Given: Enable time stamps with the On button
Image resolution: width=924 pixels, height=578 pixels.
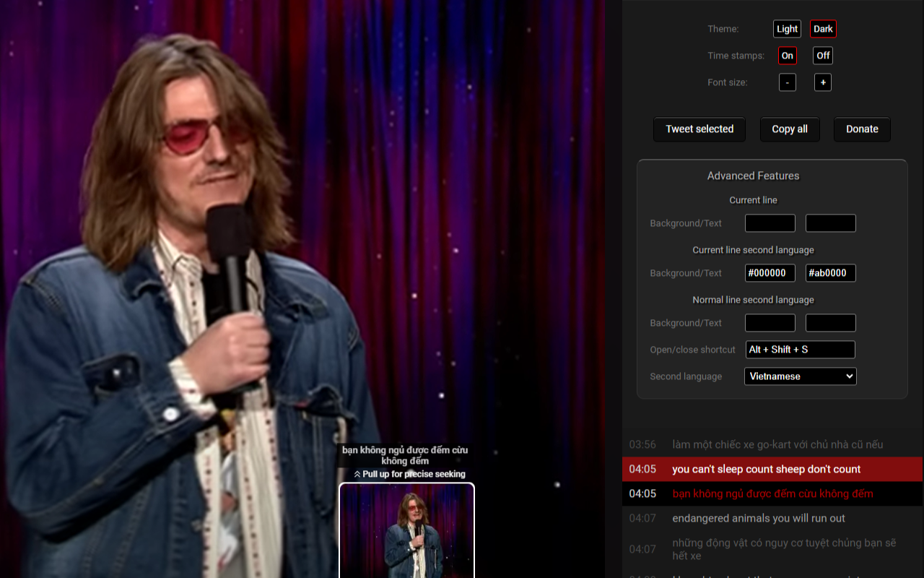Looking at the screenshot, I should (787, 56).
